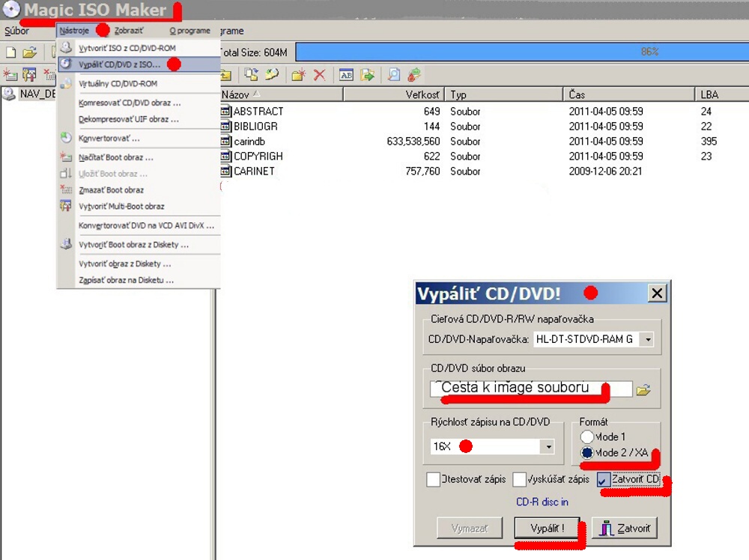Screen dimensions: 749x560
Task: Choose Konvertorovať from the Nástroje menu
Action: pos(109,139)
